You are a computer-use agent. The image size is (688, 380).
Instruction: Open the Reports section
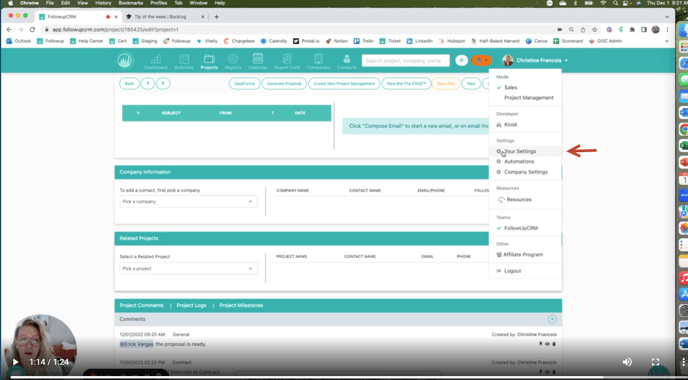coord(233,61)
